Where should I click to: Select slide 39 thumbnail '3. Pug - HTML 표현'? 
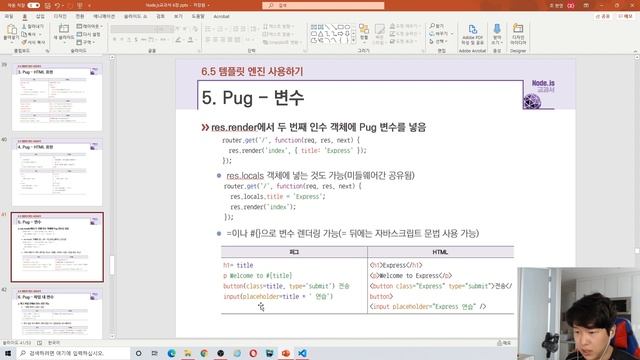pos(57,97)
